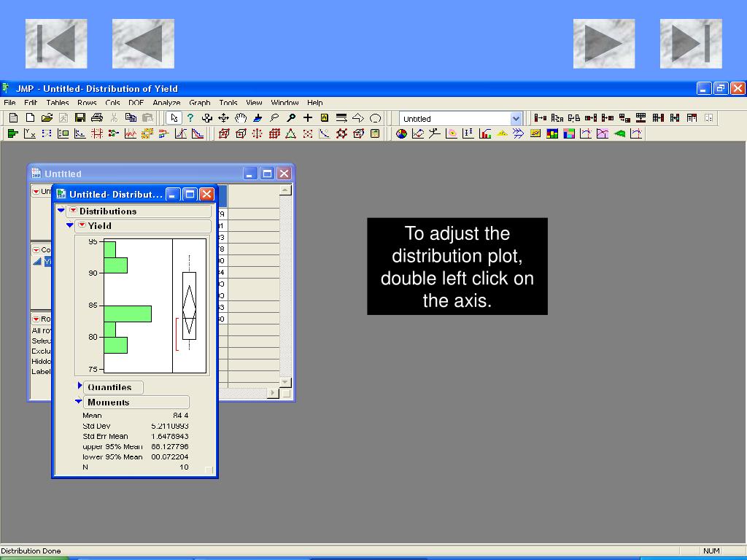The image size is (747, 560).
Task: Expand the Quantiles section disclosure triangle
Action: click(80, 385)
